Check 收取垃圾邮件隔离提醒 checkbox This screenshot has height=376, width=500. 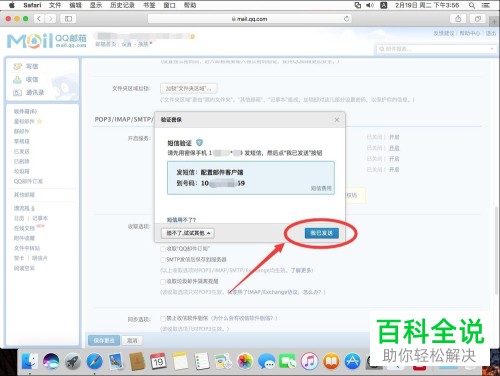(x=163, y=282)
